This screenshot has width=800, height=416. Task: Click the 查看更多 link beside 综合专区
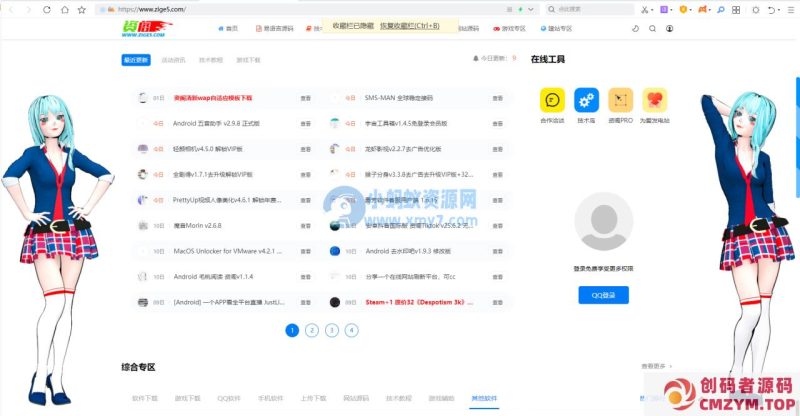657,366
